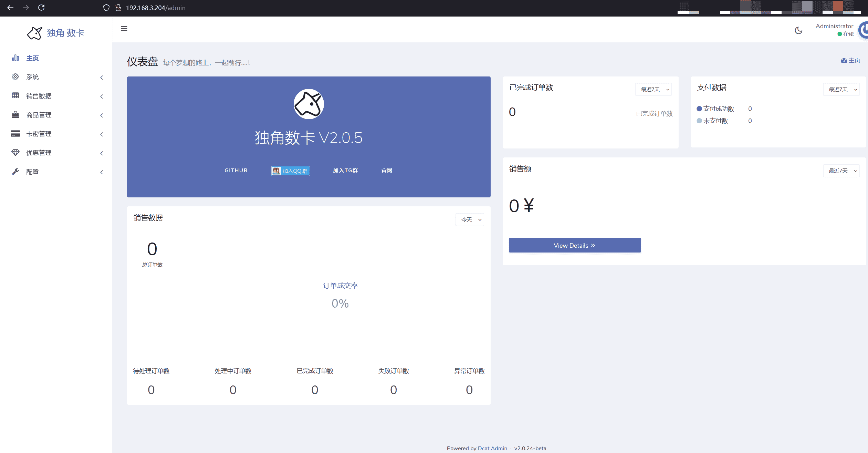This screenshot has width=868, height=453.
Task: Expand the 系统 submenu chevron
Action: point(102,78)
